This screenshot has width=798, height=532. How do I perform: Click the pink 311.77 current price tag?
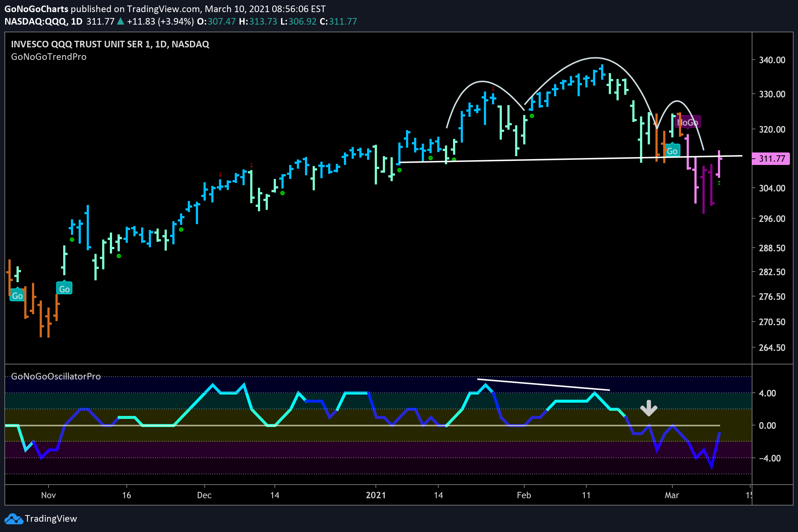pos(771,159)
